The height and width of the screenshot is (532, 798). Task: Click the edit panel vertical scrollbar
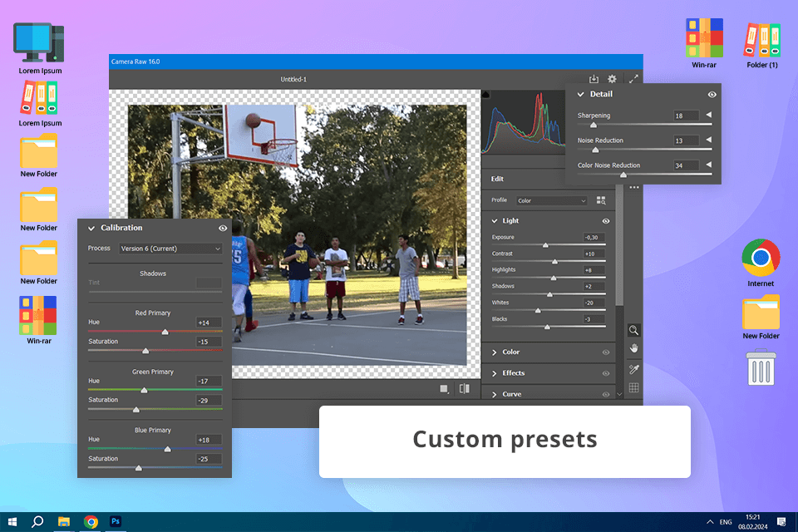point(619,244)
